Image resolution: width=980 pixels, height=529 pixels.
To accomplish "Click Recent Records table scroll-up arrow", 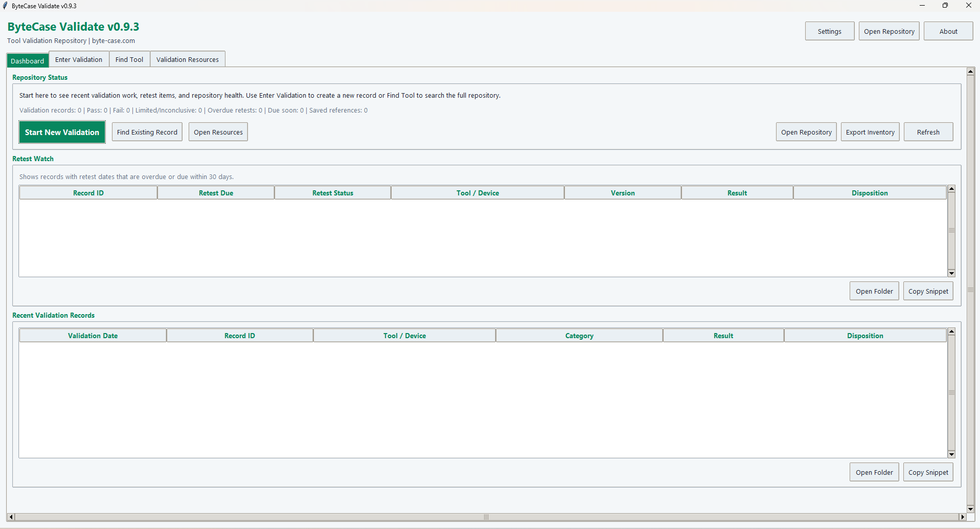I will pos(951,332).
